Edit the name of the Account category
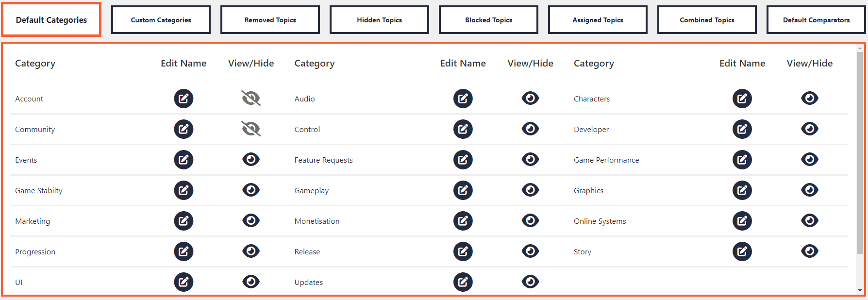Image resolution: width=868 pixels, height=300 pixels. click(184, 99)
